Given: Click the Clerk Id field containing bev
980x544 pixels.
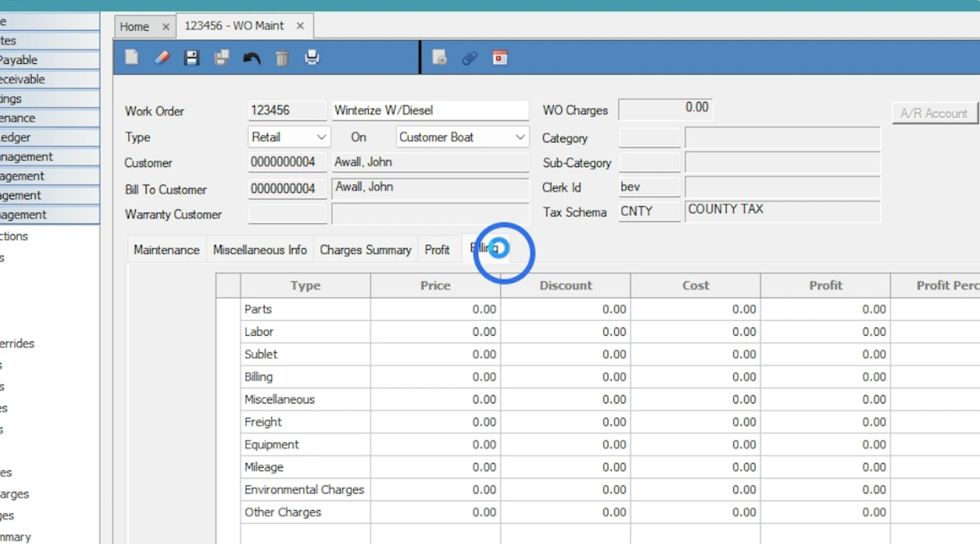Looking at the screenshot, I should (649, 187).
